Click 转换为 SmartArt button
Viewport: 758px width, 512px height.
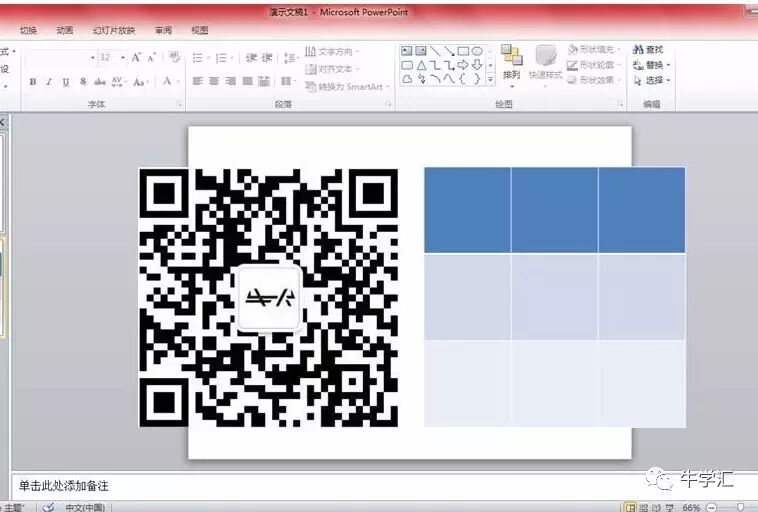pos(347,87)
